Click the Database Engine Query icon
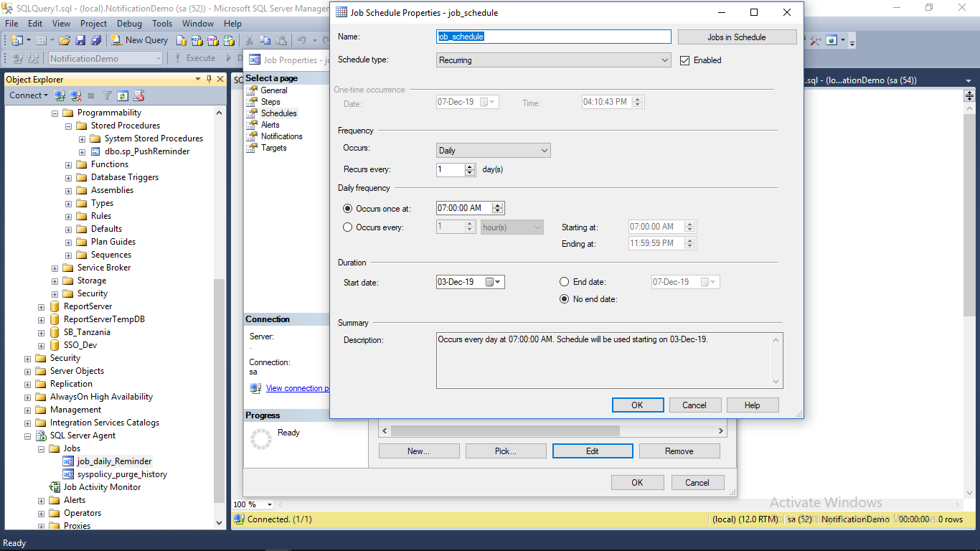980x551 pixels. [182, 40]
